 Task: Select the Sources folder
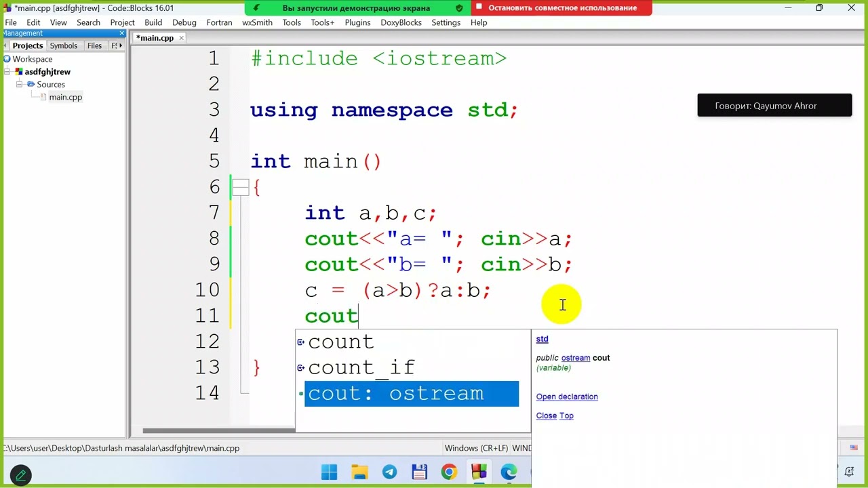point(51,85)
